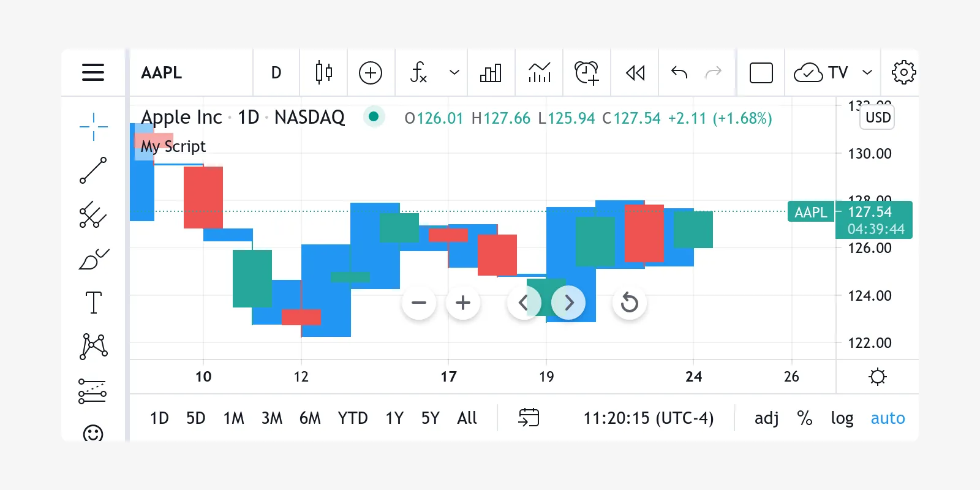Toggle log scale mode
980x490 pixels.
(x=842, y=418)
